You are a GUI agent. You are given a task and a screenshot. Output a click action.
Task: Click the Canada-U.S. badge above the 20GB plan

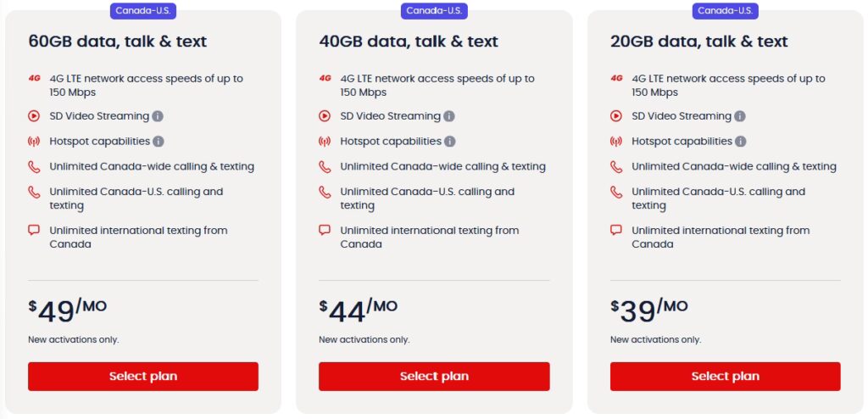[x=725, y=11]
